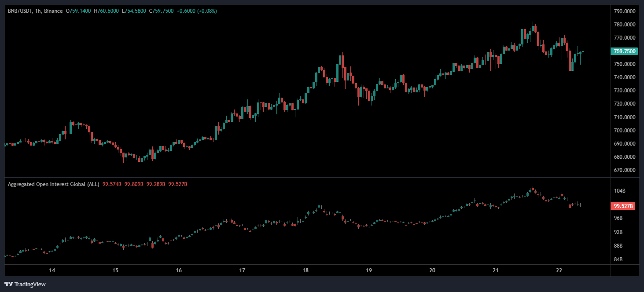Click the green 759.7500 current price tag
This screenshot has width=644, height=292.
(x=624, y=51)
